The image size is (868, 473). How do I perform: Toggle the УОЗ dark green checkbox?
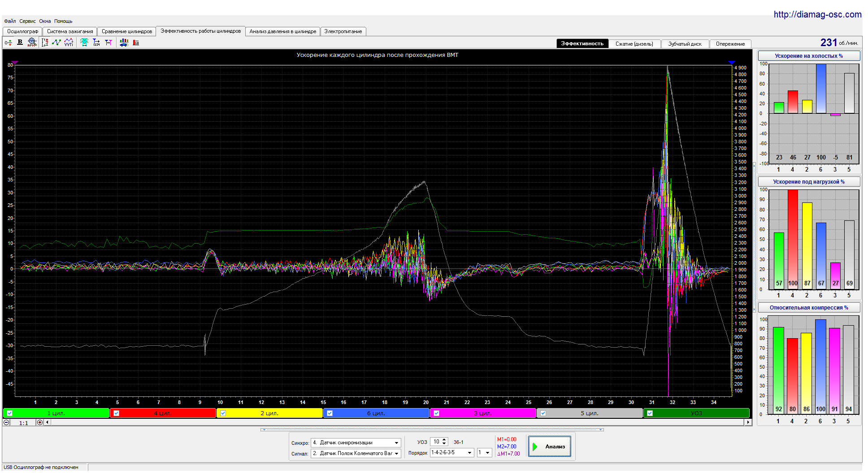[650, 413]
